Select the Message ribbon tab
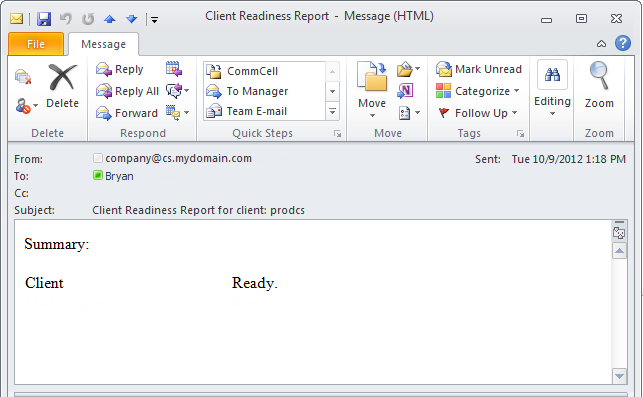The image size is (643, 397). [x=103, y=44]
